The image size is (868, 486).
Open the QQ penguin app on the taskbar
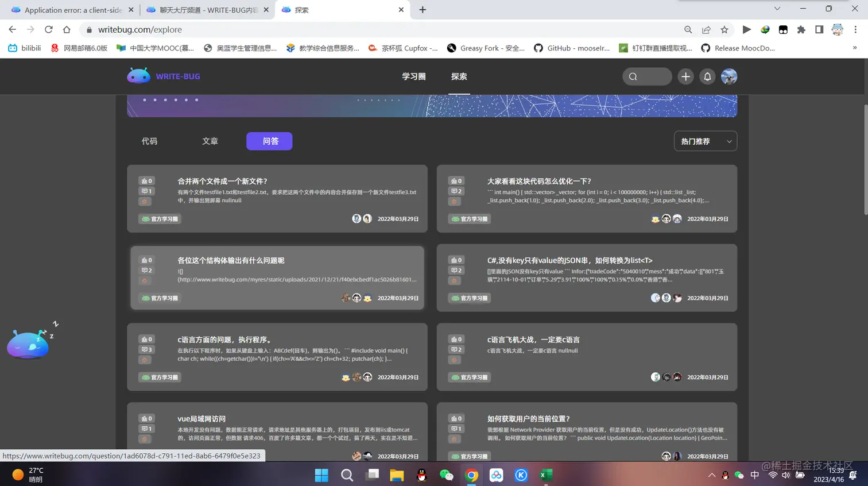coord(421,475)
